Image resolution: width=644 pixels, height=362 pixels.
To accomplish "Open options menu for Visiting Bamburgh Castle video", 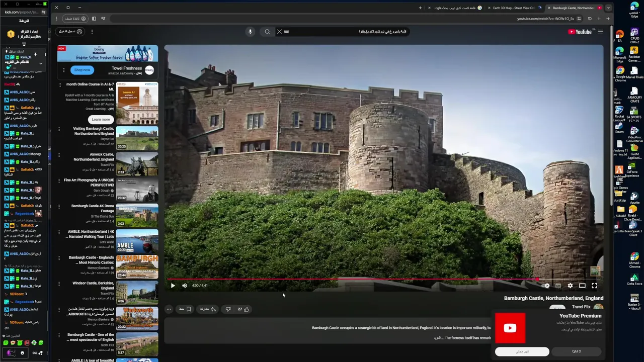I will pos(59,129).
